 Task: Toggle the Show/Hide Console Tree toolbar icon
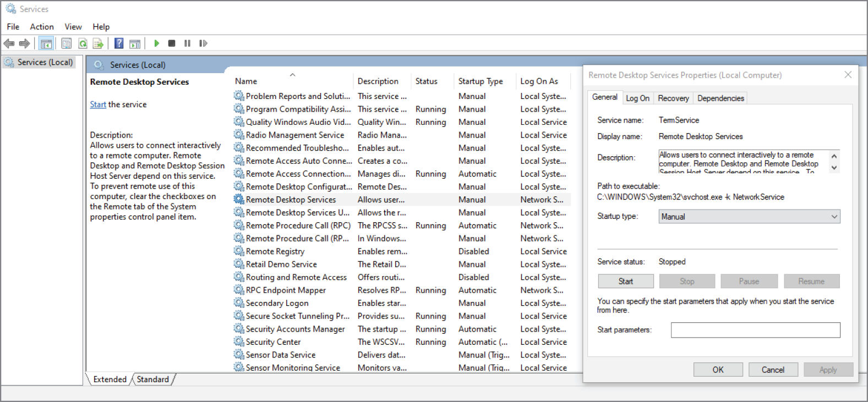[47, 43]
